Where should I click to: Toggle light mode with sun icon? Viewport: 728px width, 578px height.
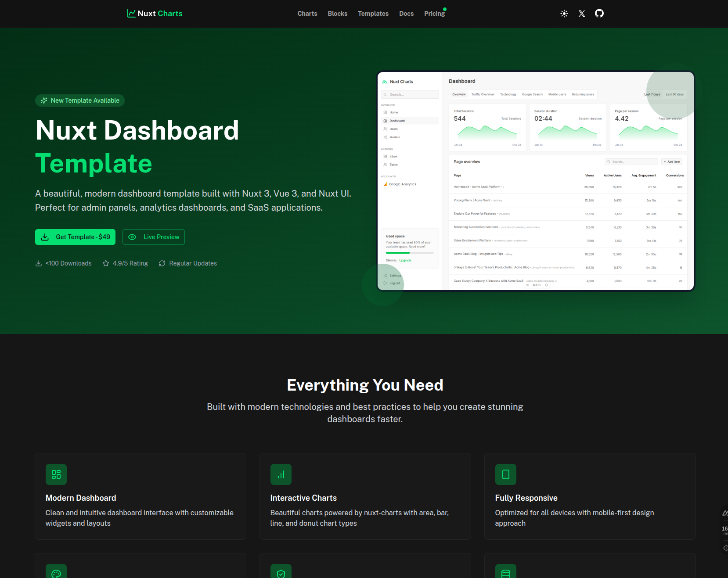click(x=564, y=14)
